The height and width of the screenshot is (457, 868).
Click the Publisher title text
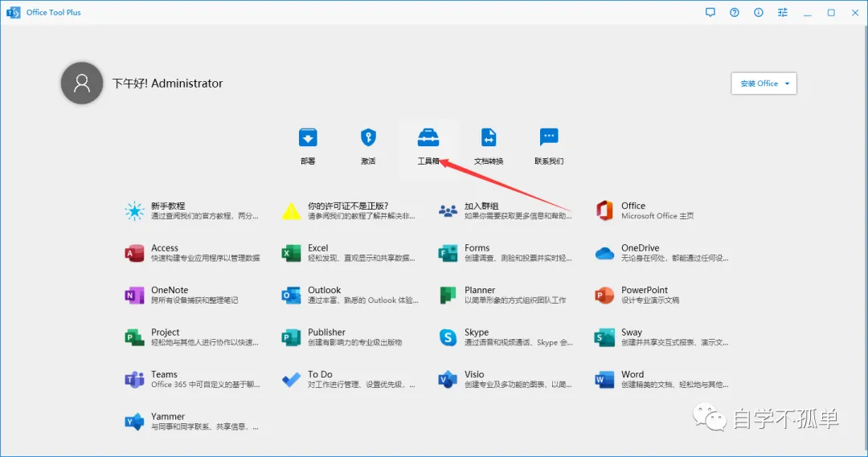326,332
